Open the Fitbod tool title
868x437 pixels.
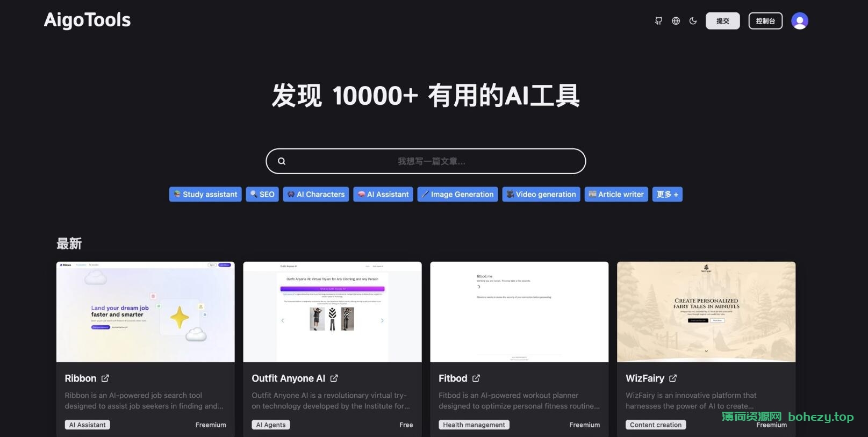(x=453, y=378)
